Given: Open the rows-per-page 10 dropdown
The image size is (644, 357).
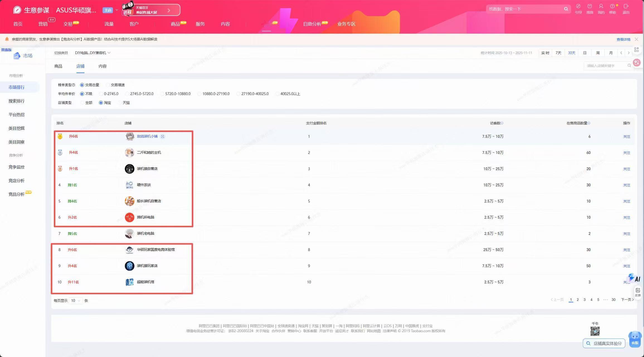Looking at the screenshot, I should click(76, 301).
